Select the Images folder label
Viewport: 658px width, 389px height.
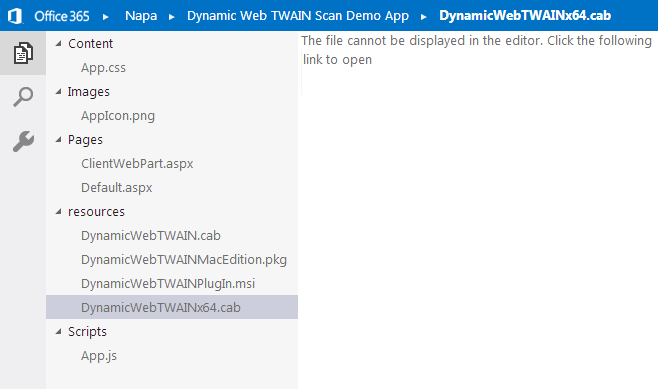coord(89,92)
